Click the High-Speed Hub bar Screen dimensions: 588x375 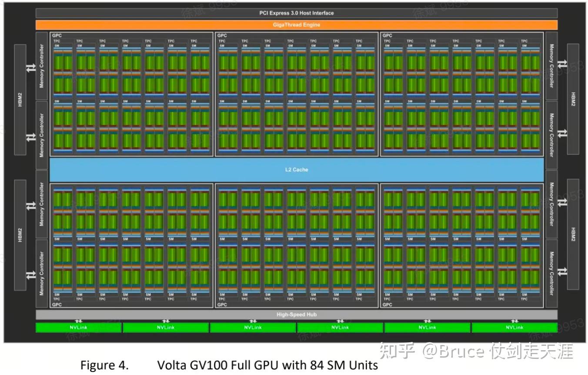297,314
